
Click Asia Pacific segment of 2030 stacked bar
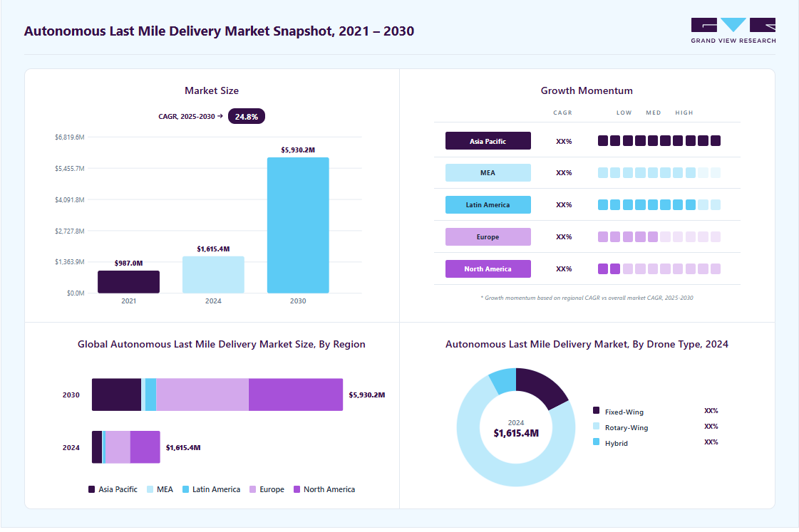(x=116, y=395)
